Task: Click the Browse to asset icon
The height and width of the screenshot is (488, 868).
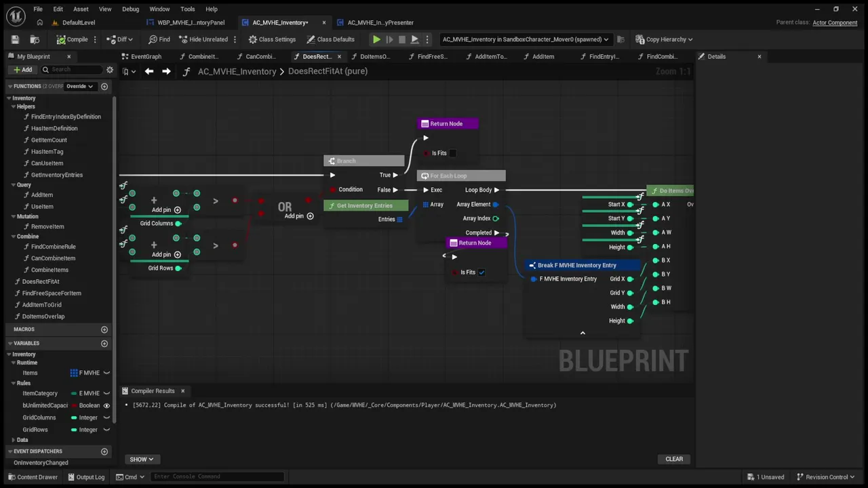Action: point(35,39)
